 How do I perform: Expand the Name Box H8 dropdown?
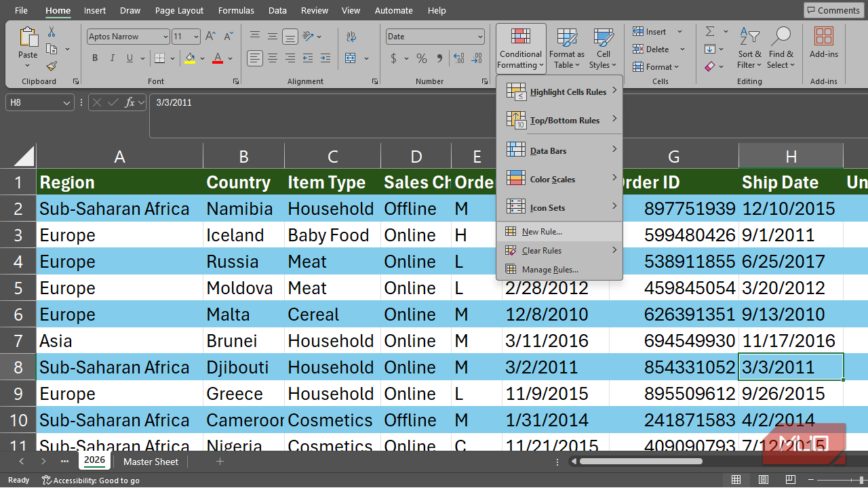(x=67, y=103)
